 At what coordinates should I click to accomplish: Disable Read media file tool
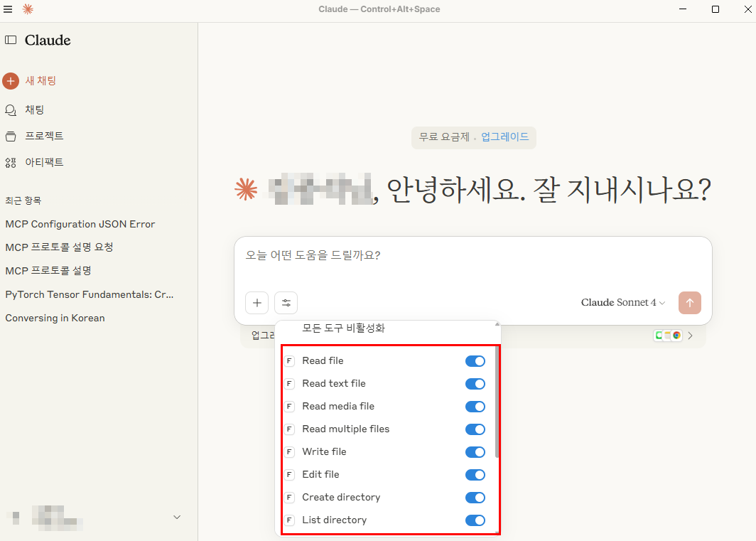(475, 407)
